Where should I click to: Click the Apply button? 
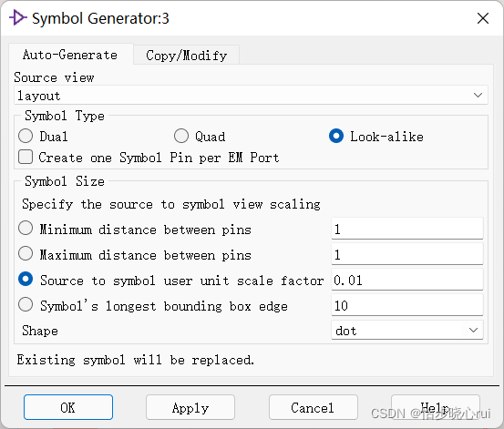point(190,407)
